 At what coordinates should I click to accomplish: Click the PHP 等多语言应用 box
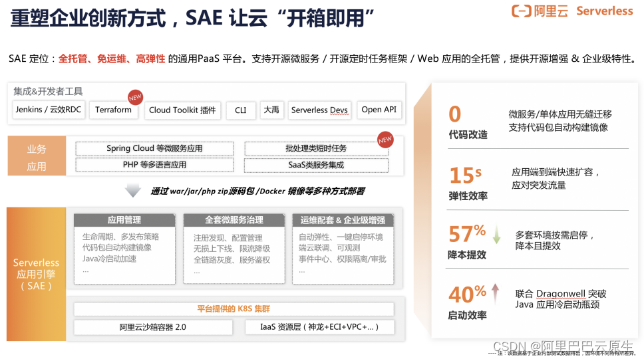[154, 165]
